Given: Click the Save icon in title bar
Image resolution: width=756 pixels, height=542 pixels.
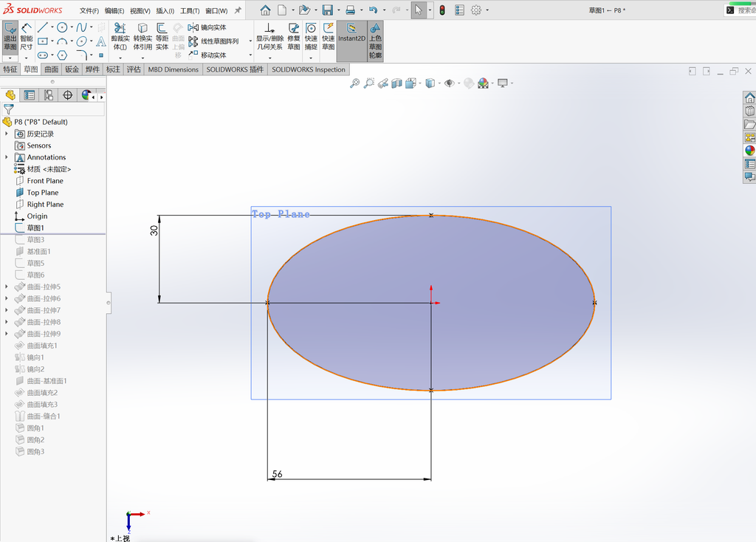Looking at the screenshot, I should click(x=328, y=10).
